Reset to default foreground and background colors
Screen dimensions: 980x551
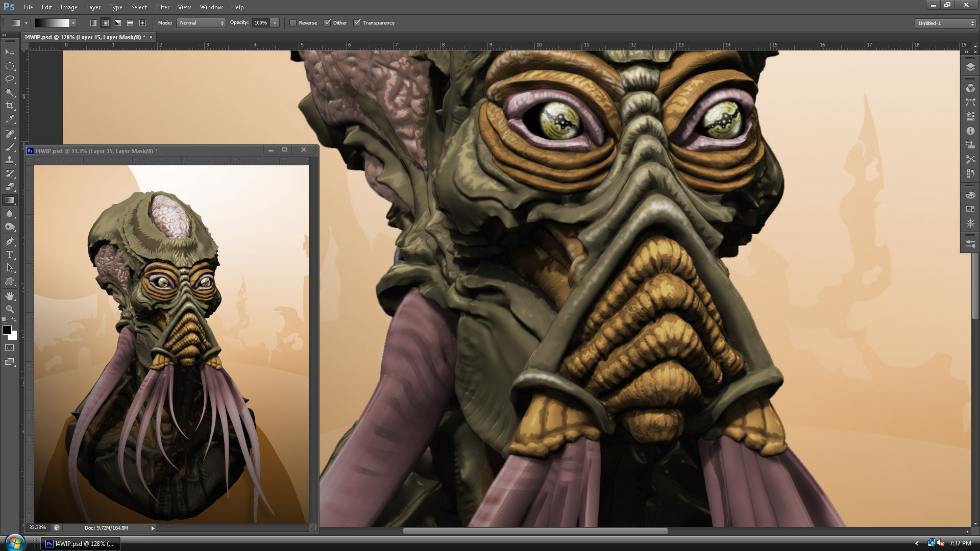(x=5, y=320)
